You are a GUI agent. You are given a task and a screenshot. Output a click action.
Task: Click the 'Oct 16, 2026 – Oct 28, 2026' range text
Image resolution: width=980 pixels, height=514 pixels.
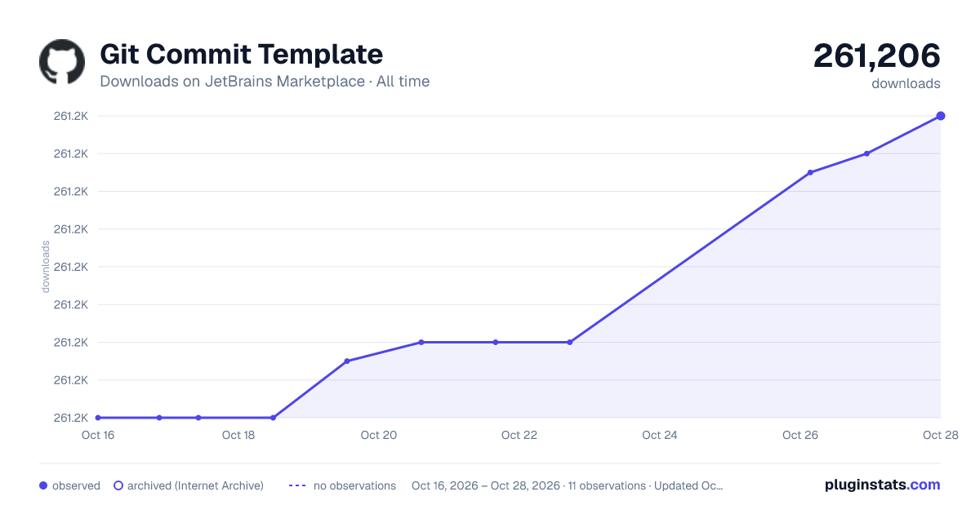486,485
